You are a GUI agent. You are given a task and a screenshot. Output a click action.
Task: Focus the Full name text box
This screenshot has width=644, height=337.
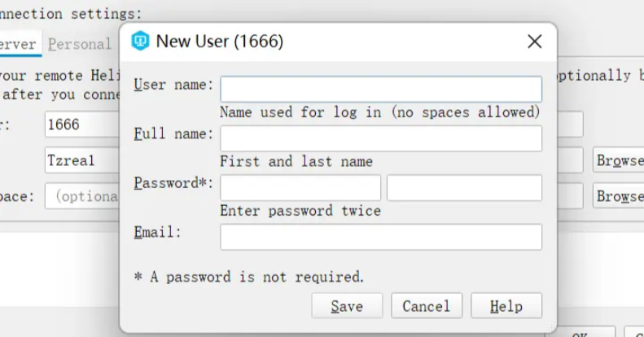coord(380,138)
